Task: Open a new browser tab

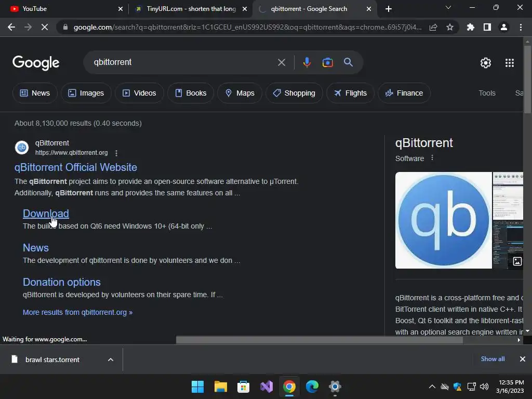Action: 389,9
